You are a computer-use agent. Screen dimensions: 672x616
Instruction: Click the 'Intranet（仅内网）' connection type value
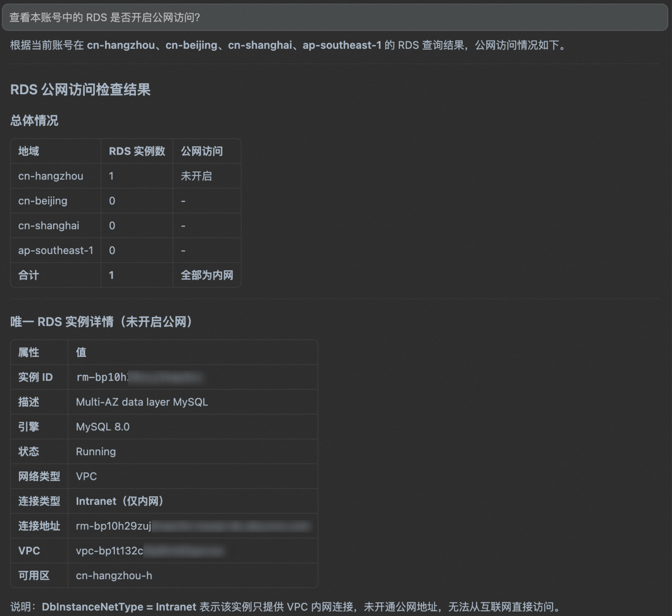pyautogui.click(x=120, y=501)
